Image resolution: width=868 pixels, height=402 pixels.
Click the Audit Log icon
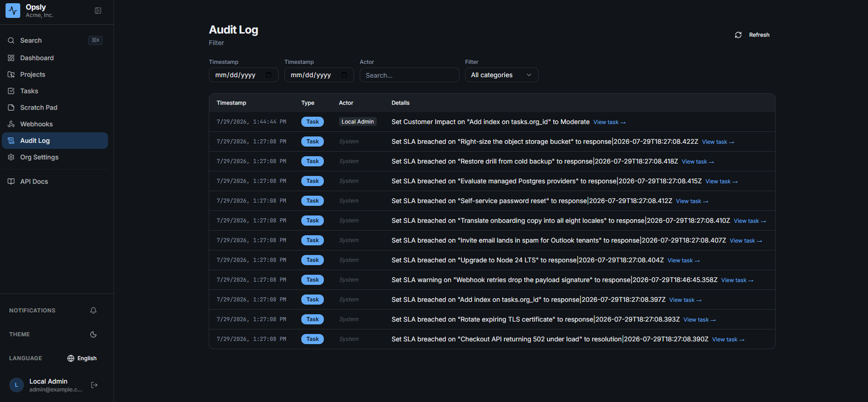11,141
